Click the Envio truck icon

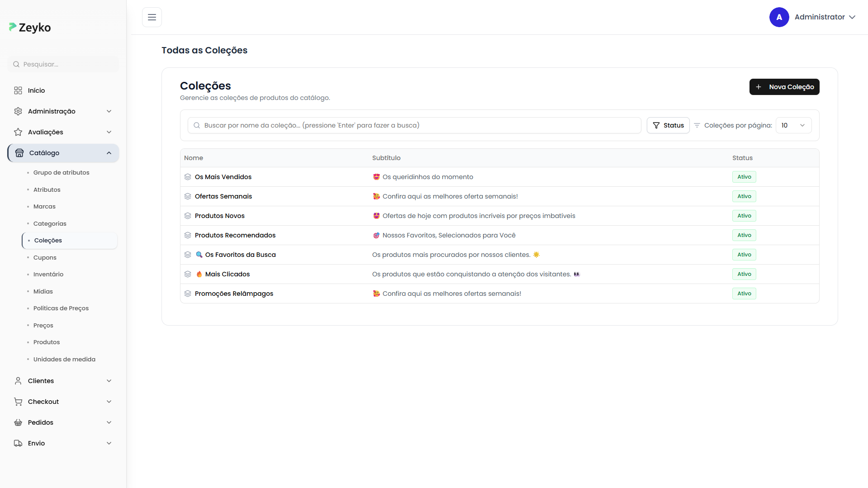[x=18, y=443]
